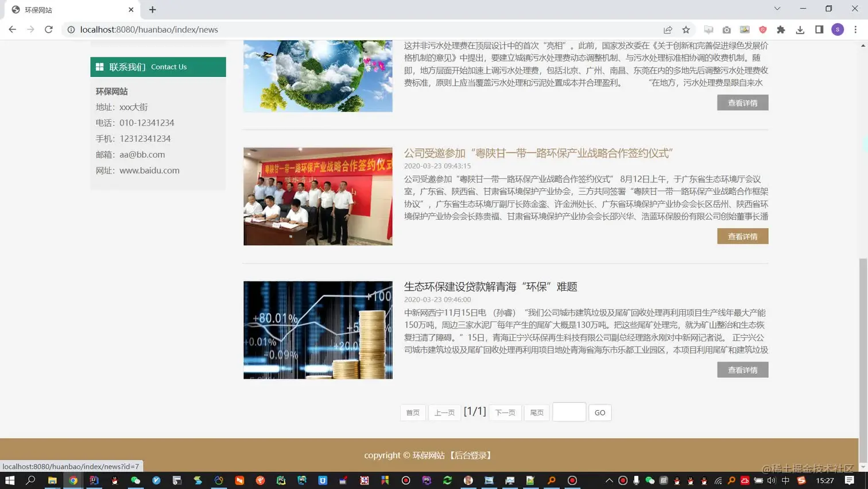Click the earth globe thumbnail
The width and height of the screenshot is (868, 489).
coord(317,76)
